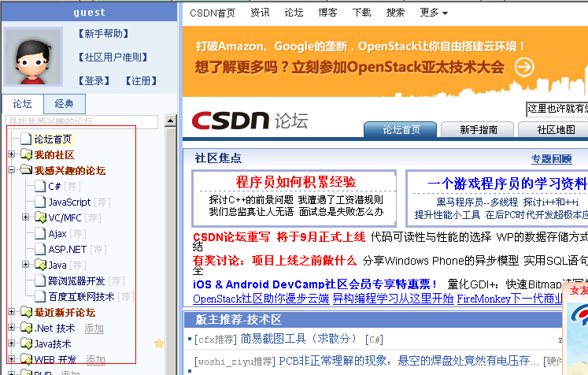Open iOS & Android DevCamp社区会员专享特惠票 link
Image resolution: width=588 pixels, height=375 pixels.
tap(315, 284)
